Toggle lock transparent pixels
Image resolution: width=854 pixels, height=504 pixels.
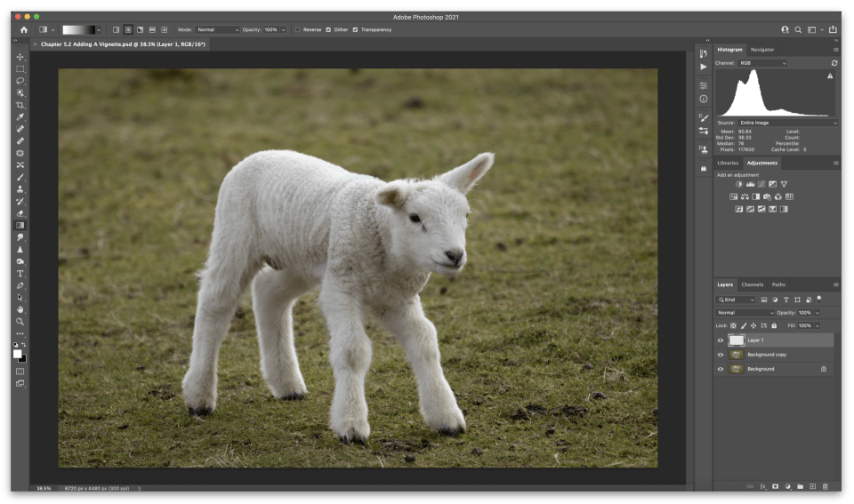coord(733,325)
